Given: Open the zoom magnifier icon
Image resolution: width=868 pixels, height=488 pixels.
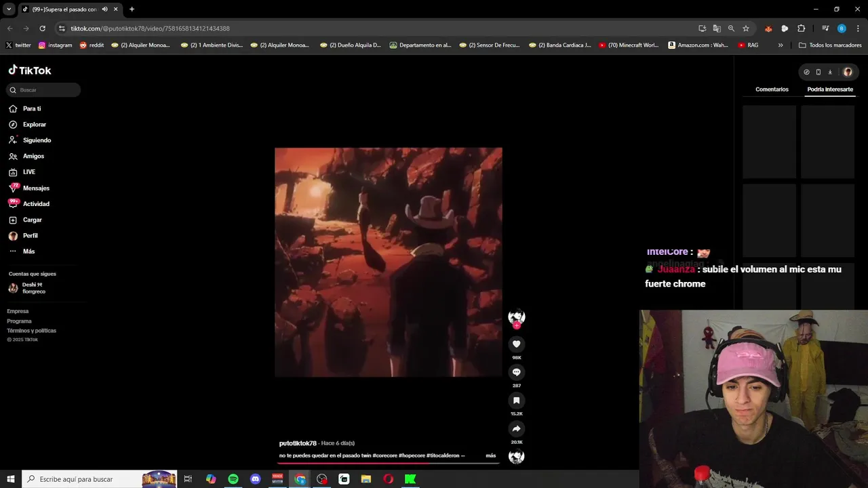Looking at the screenshot, I should (x=731, y=28).
